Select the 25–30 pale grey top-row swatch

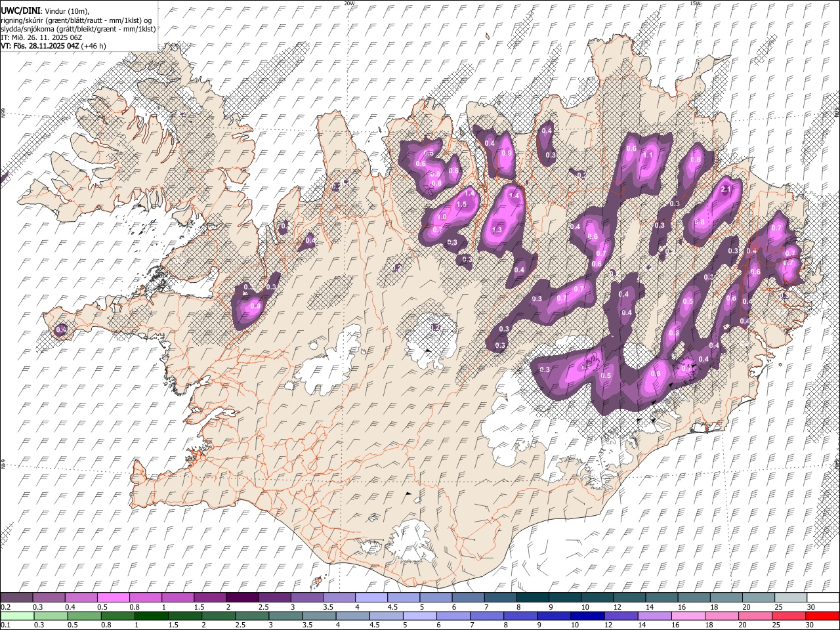(791, 597)
